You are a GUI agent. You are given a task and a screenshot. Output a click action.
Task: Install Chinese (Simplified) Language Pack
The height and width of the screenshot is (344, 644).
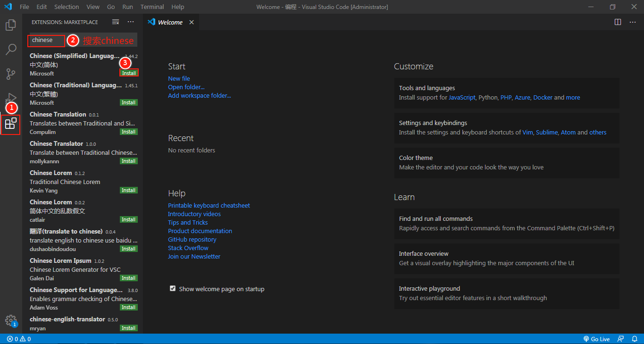click(129, 73)
